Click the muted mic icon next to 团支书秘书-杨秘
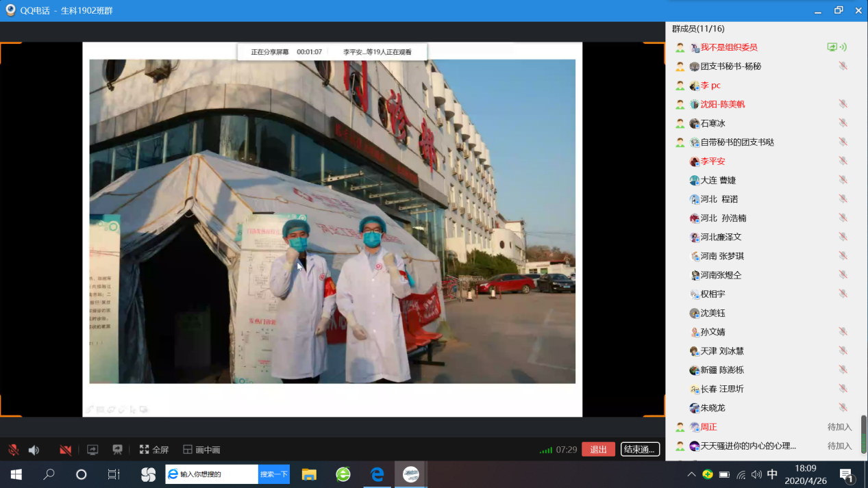 843,66
